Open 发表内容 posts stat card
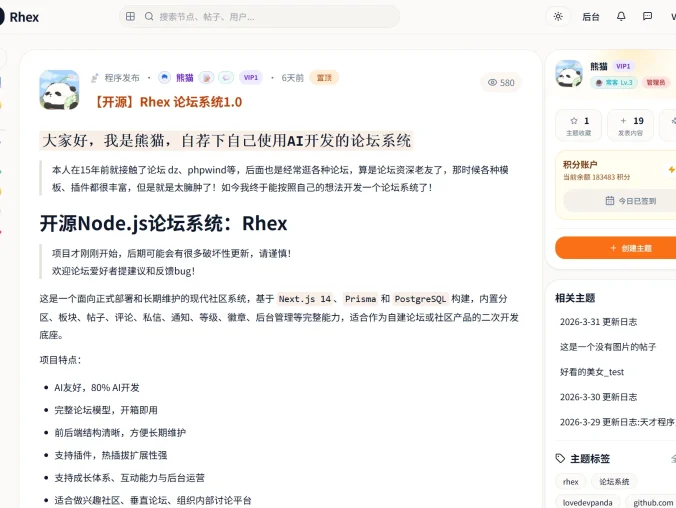This screenshot has height=508, width=676. (630, 125)
